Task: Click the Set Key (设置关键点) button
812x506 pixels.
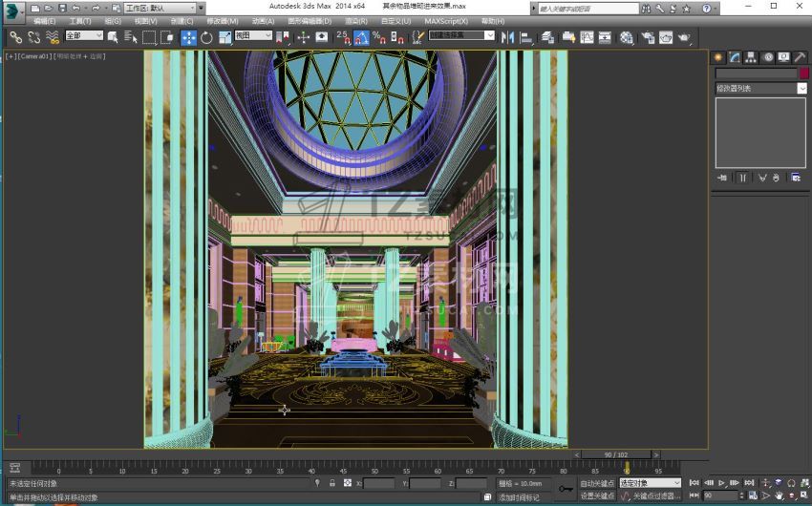Action: point(597,495)
